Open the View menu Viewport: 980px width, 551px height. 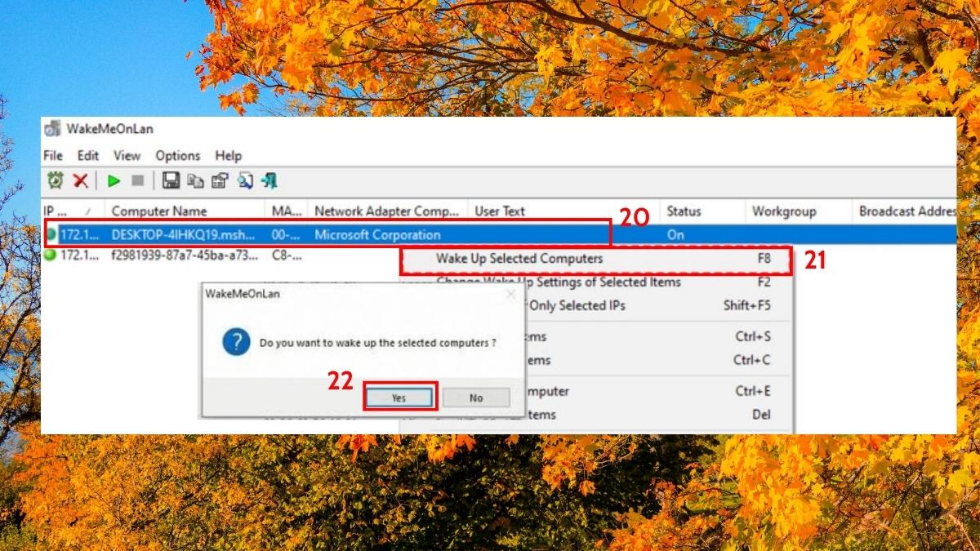point(127,155)
